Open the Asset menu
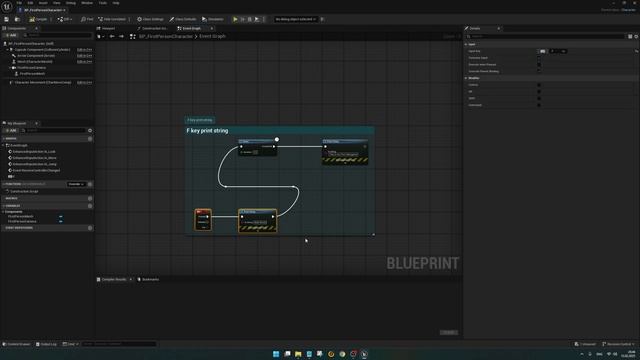 (x=43, y=3)
